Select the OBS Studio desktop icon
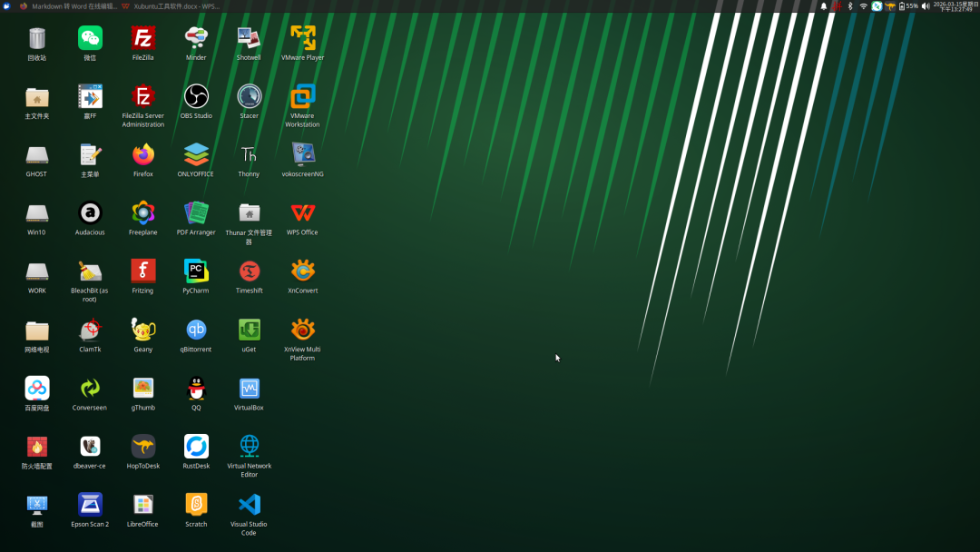Viewport: 980px width, 552px height. tap(196, 102)
